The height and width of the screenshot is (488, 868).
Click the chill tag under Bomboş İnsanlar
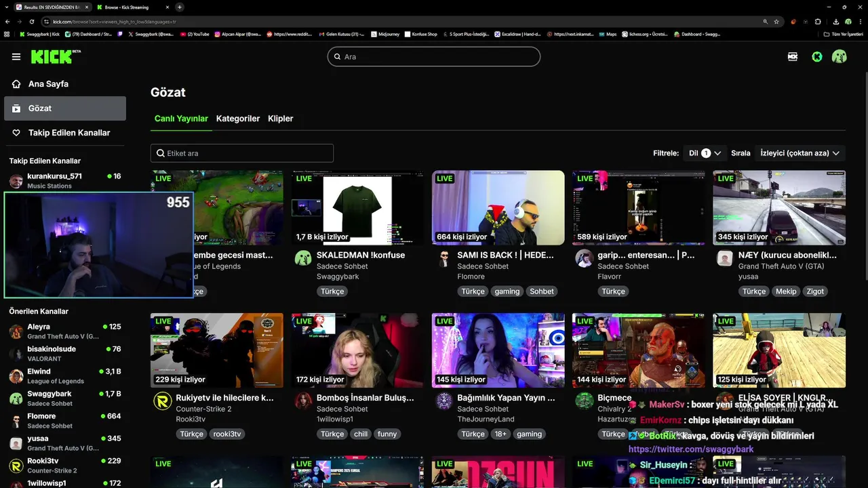click(361, 434)
